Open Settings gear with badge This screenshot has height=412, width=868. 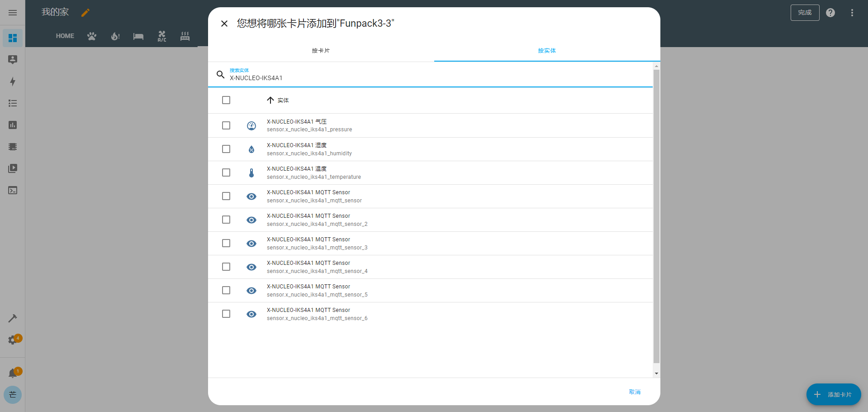click(x=13, y=340)
